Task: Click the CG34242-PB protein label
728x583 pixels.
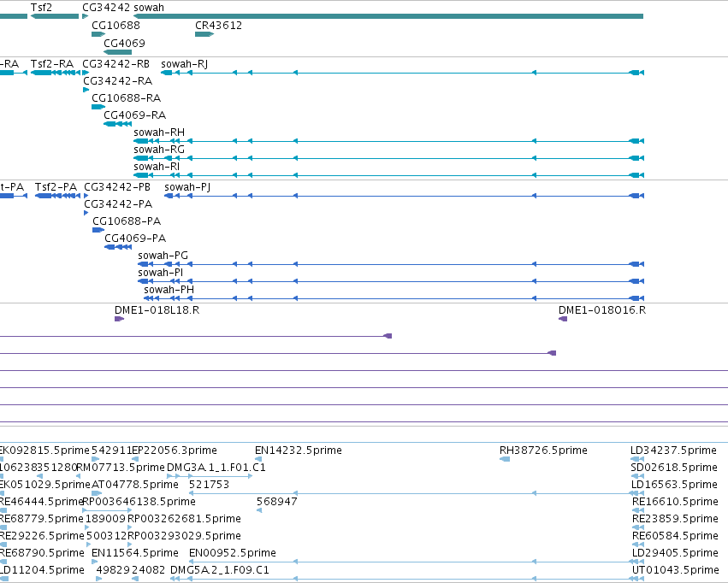Action: [x=117, y=187]
